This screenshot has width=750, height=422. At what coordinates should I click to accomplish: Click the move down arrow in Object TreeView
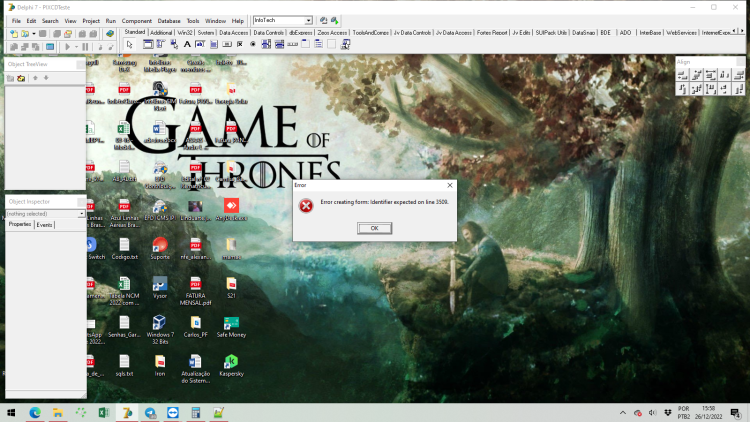point(46,78)
